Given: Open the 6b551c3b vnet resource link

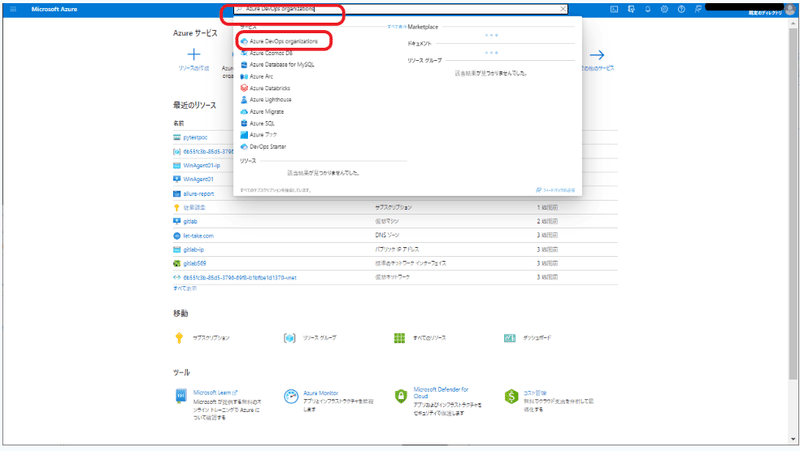Looking at the screenshot, I should tap(240, 278).
